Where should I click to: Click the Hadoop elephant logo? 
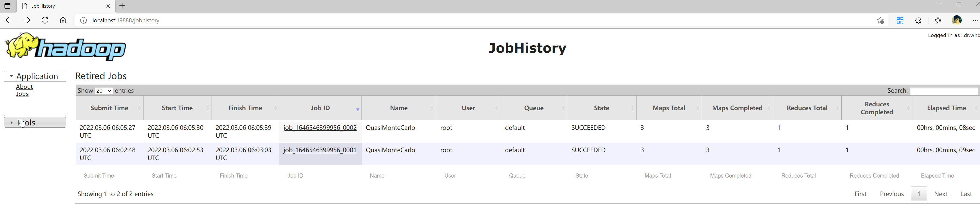point(65,46)
